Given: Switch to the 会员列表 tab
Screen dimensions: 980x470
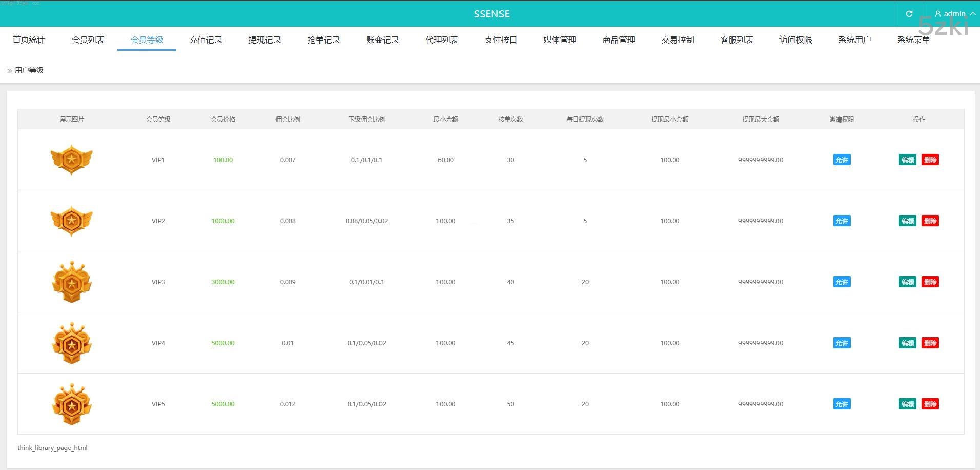Looking at the screenshot, I should [x=88, y=40].
